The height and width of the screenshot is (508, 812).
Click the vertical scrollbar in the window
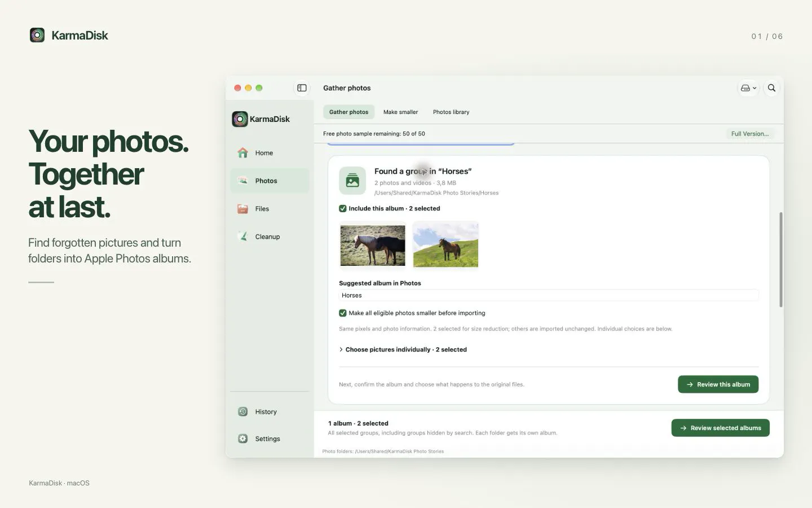[781, 260]
